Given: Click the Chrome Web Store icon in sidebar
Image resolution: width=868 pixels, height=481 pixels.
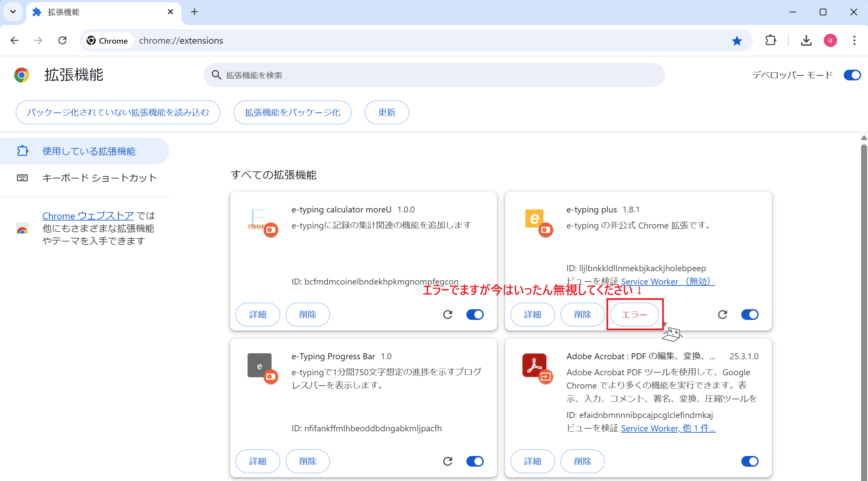Looking at the screenshot, I should click(22, 228).
